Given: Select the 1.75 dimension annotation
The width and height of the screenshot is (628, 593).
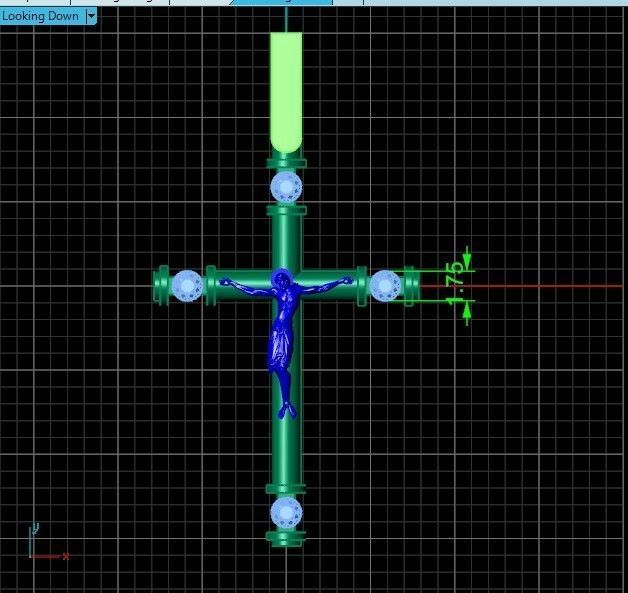Looking at the screenshot, I should (457, 285).
